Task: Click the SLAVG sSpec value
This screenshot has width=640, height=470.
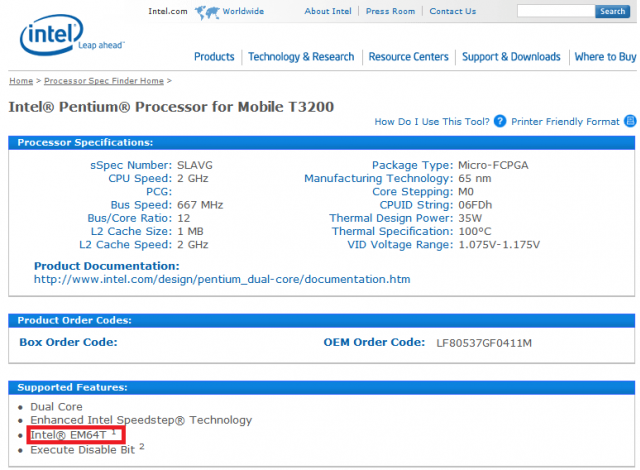Action: (195, 165)
